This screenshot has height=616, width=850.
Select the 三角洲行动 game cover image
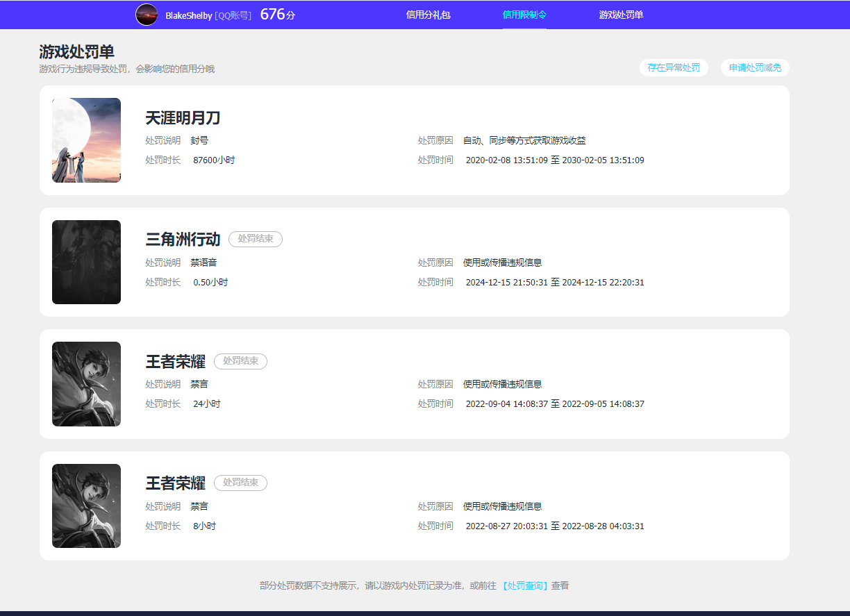(86, 262)
